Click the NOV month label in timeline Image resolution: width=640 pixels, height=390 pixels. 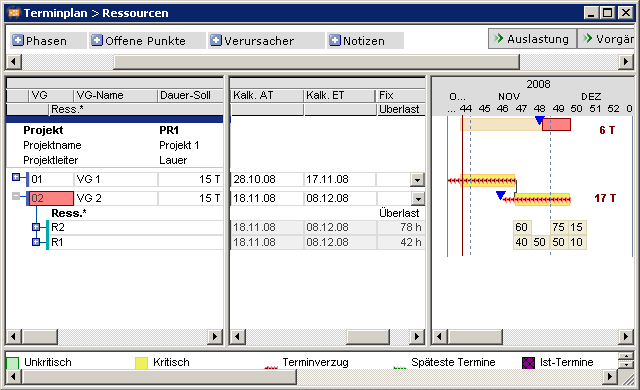point(509,97)
